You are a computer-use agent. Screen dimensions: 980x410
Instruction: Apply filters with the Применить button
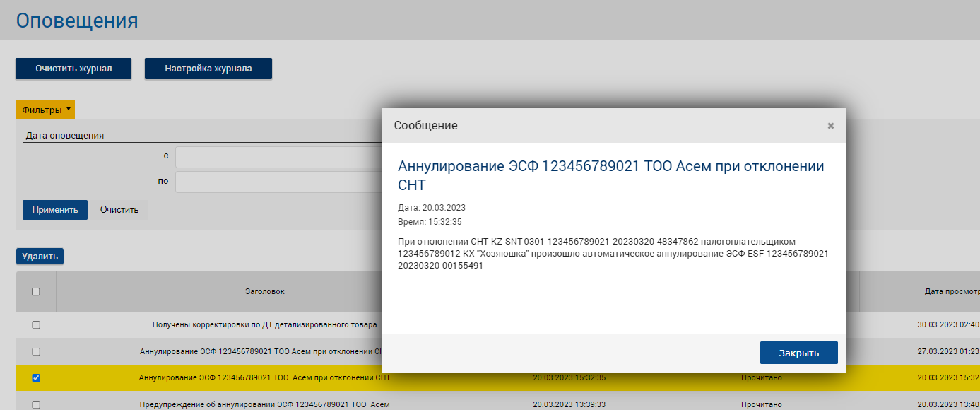(54, 210)
